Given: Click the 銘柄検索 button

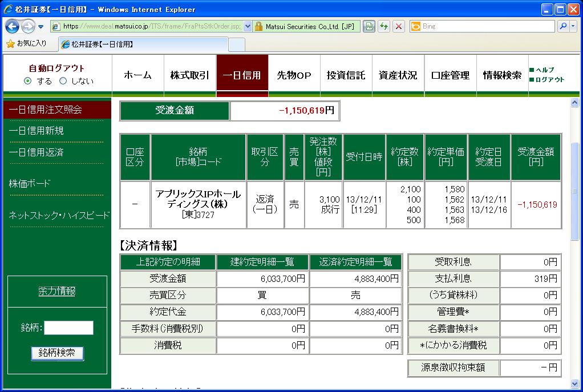Looking at the screenshot, I should click(x=57, y=353).
